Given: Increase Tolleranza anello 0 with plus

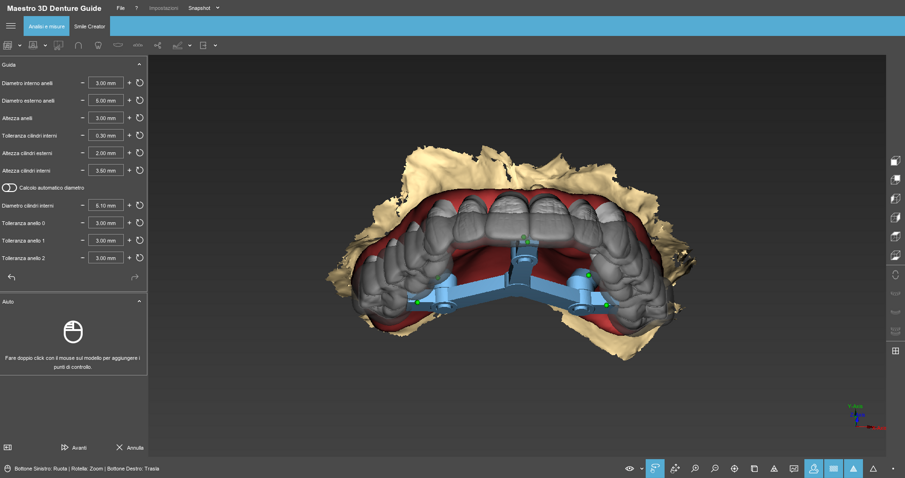Looking at the screenshot, I should pos(129,223).
